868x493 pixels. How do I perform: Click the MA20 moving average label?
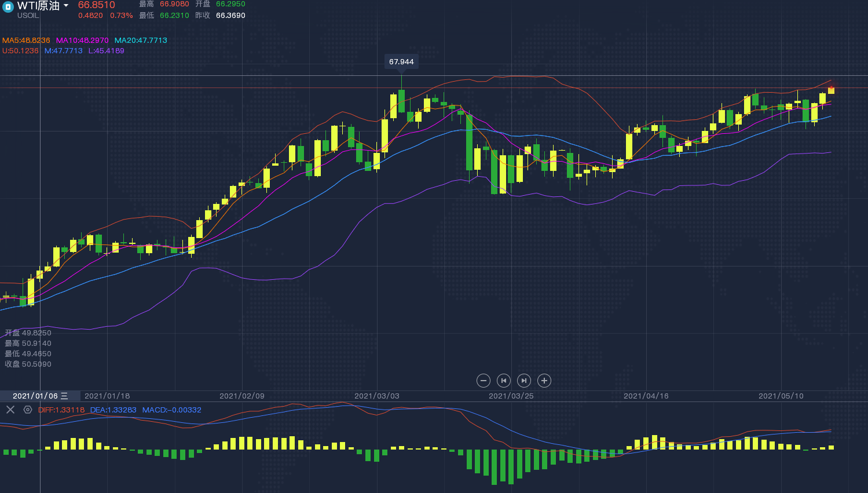pyautogui.click(x=141, y=41)
